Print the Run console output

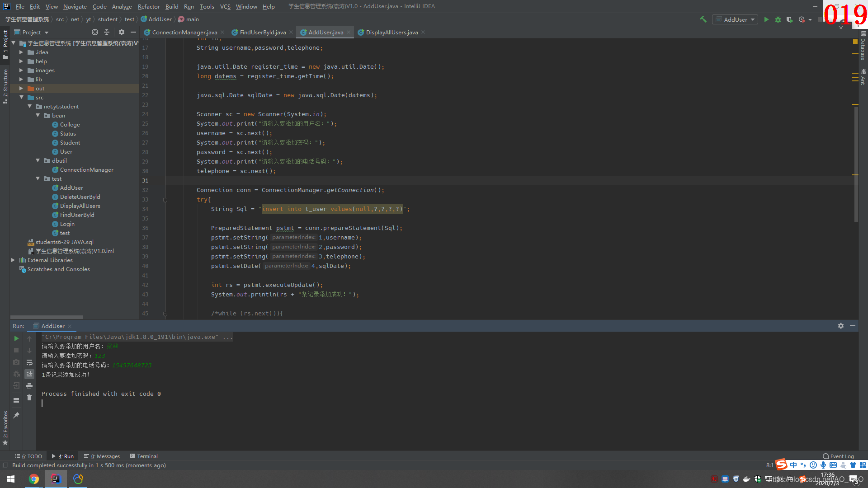pyautogui.click(x=29, y=386)
